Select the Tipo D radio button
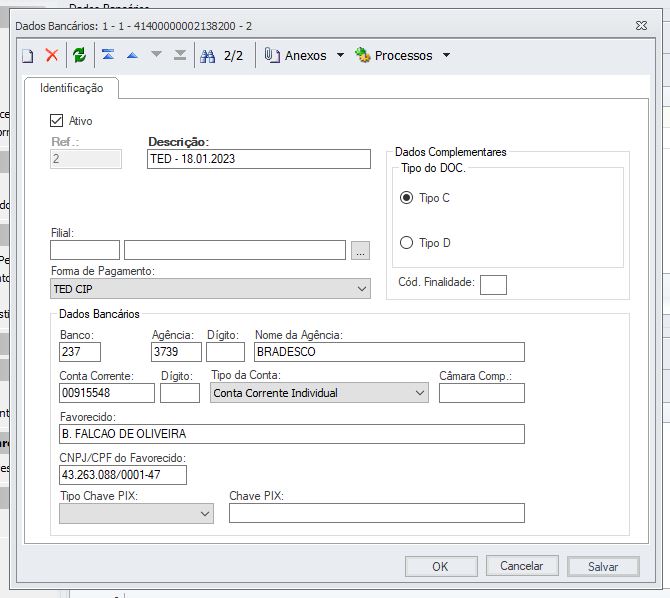 pos(406,243)
